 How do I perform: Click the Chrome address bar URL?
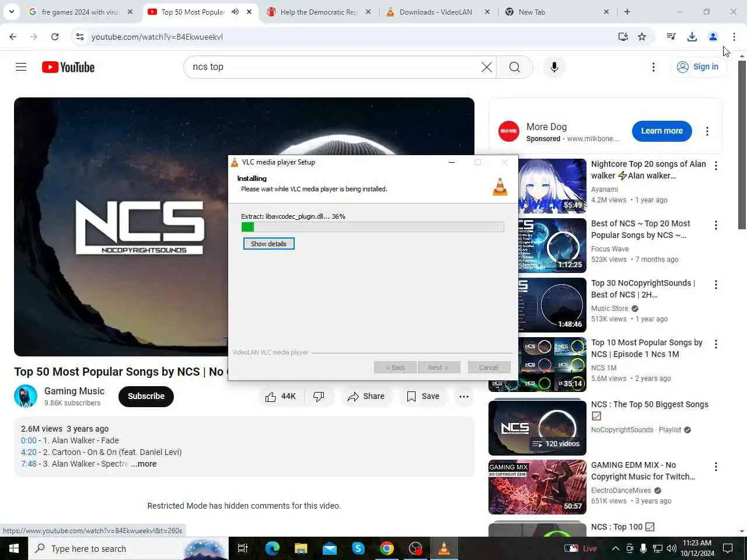point(157,37)
